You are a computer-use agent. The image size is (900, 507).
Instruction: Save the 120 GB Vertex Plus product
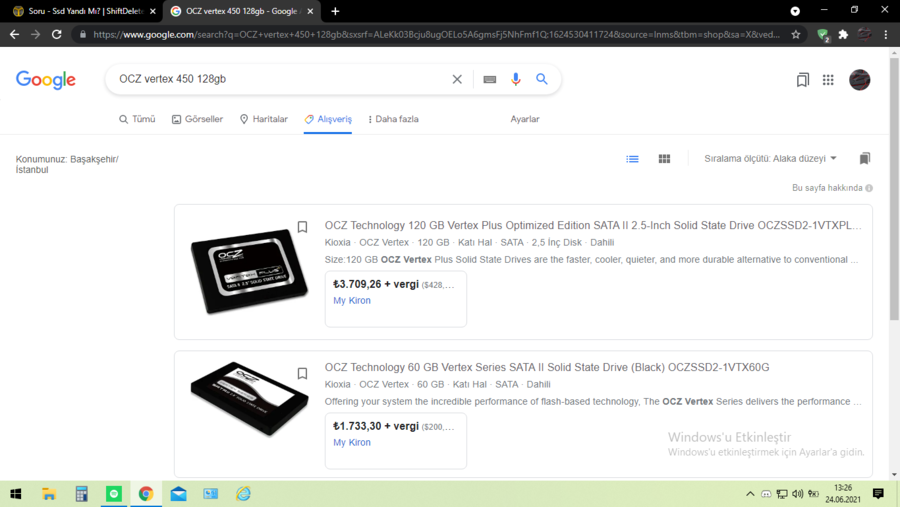[x=302, y=227]
